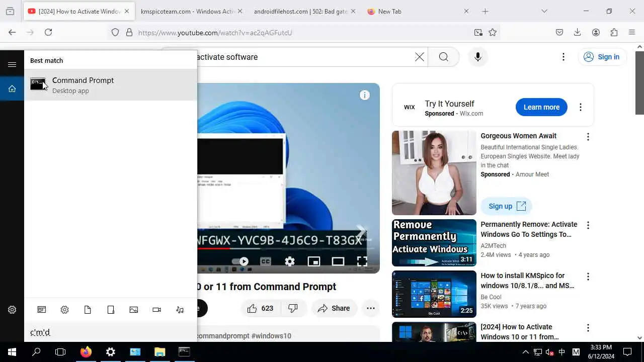644x362 pixels.
Task: Switch to androidfilehost.com browser tab
Action: [x=300, y=11]
